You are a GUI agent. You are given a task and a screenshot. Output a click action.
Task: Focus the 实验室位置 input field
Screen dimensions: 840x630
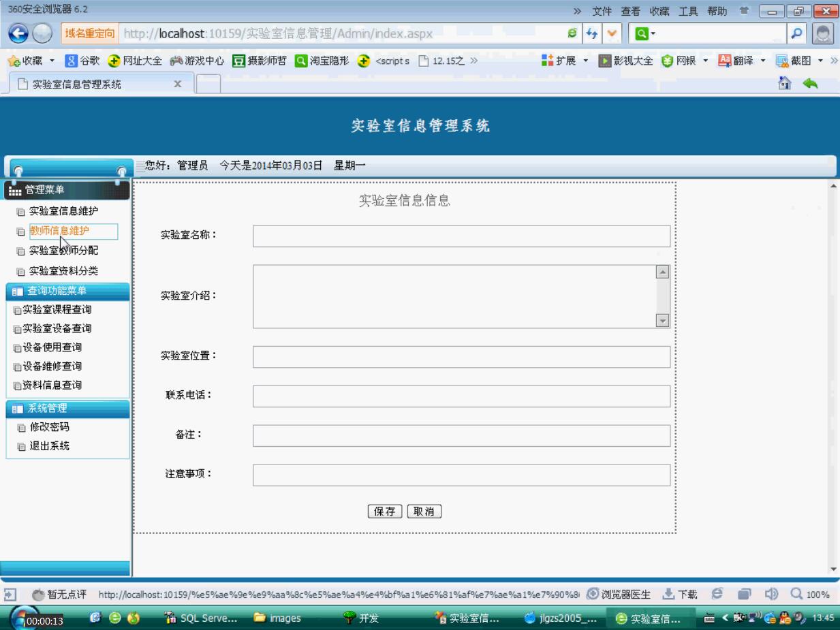click(461, 356)
